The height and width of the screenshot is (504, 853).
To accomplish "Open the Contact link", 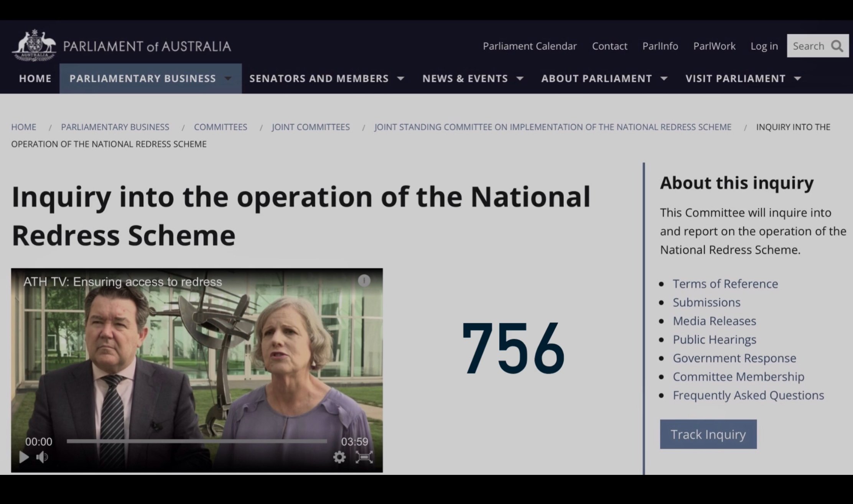I will (x=609, y=46).
